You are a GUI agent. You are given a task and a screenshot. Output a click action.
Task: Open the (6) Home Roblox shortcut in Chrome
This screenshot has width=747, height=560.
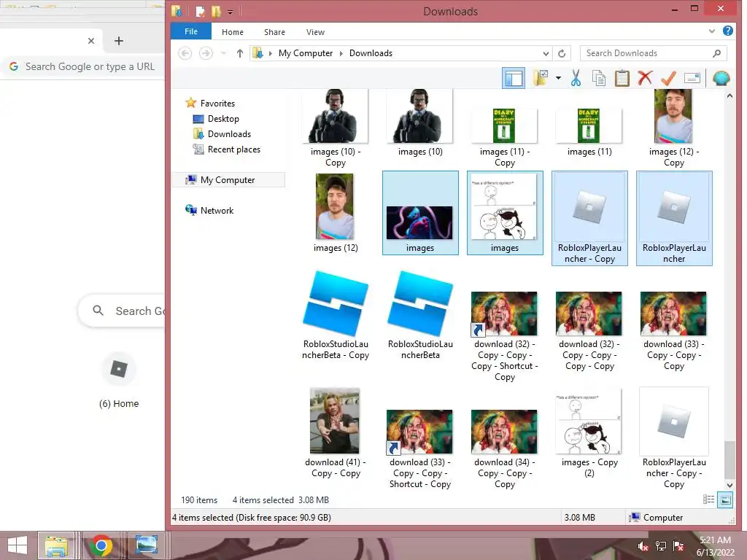point(119,381)
